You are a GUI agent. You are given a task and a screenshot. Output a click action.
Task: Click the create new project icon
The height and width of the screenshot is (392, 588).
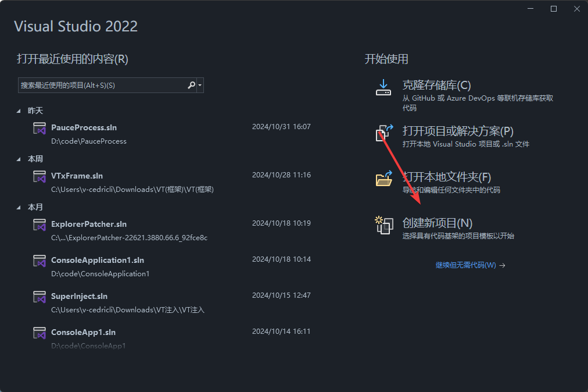(x=384, y=225)
